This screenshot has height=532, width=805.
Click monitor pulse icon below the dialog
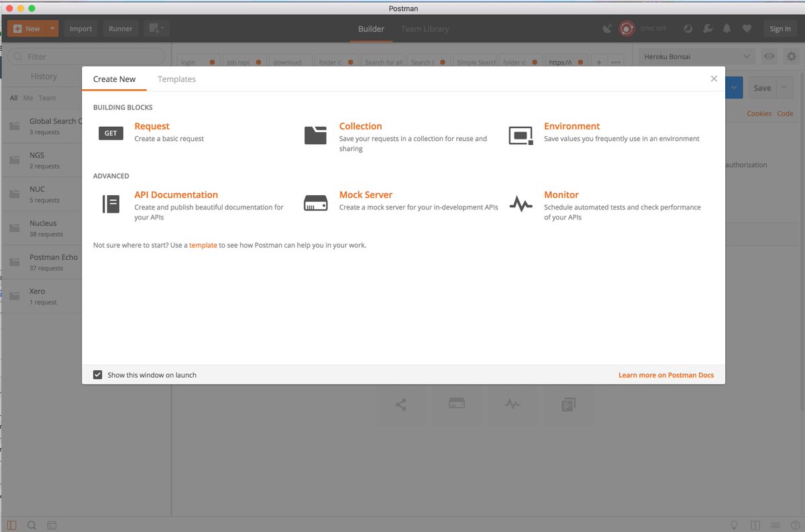[513, 405]
